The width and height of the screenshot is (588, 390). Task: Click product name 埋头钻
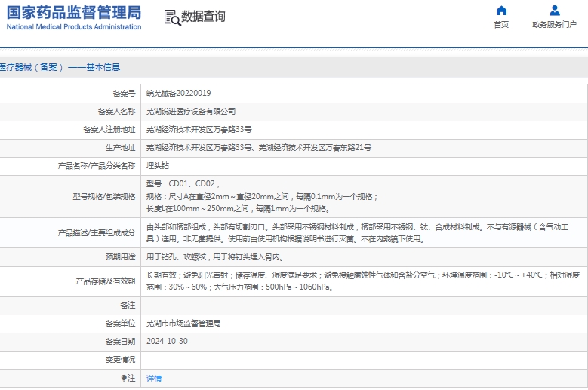pyautogui.click(x=158, y=166)
